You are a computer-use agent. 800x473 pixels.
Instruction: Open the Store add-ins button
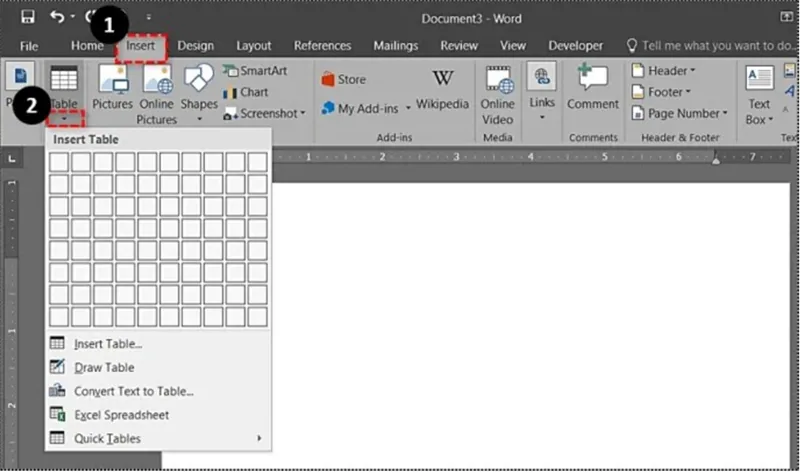pos(343,80)
